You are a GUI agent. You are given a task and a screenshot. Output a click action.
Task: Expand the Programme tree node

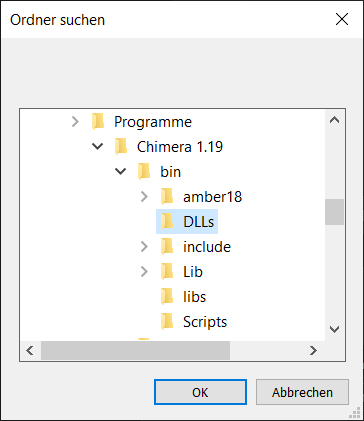point(75,122)
